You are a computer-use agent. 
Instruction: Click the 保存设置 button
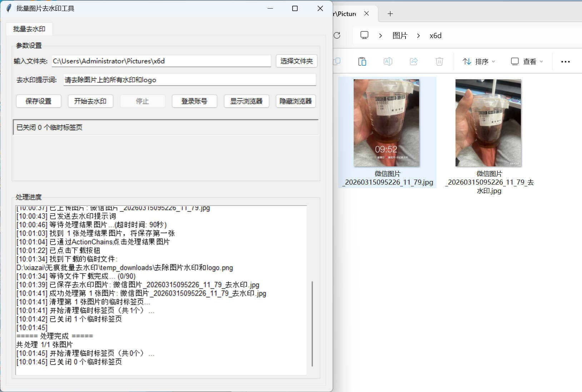(x=39, y=101)
